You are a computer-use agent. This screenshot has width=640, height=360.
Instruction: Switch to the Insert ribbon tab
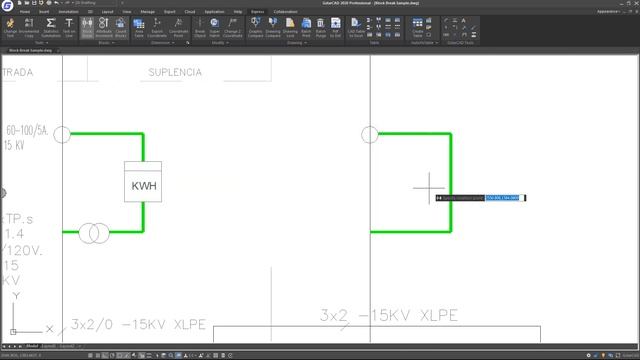[44, 11]
